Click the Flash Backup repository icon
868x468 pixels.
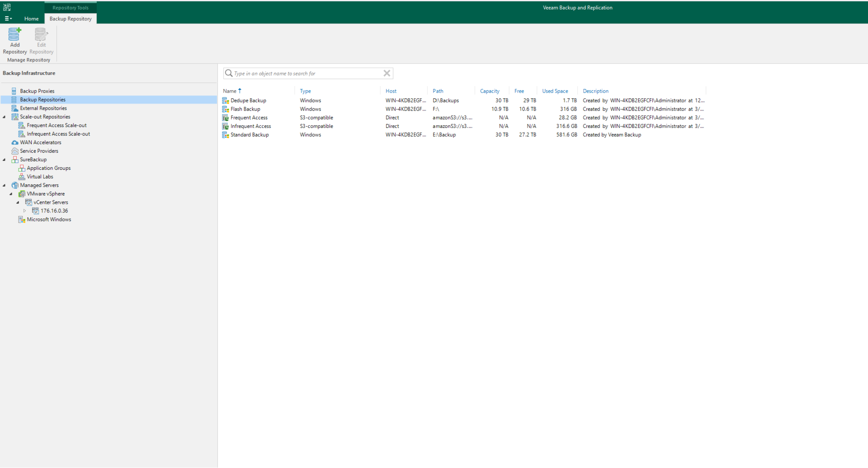click(225, 109)
